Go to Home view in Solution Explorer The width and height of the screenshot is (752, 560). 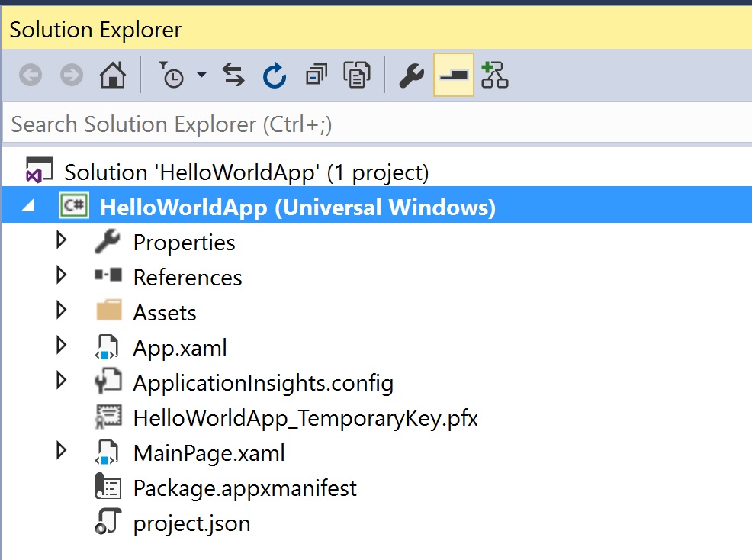(113, 75)
